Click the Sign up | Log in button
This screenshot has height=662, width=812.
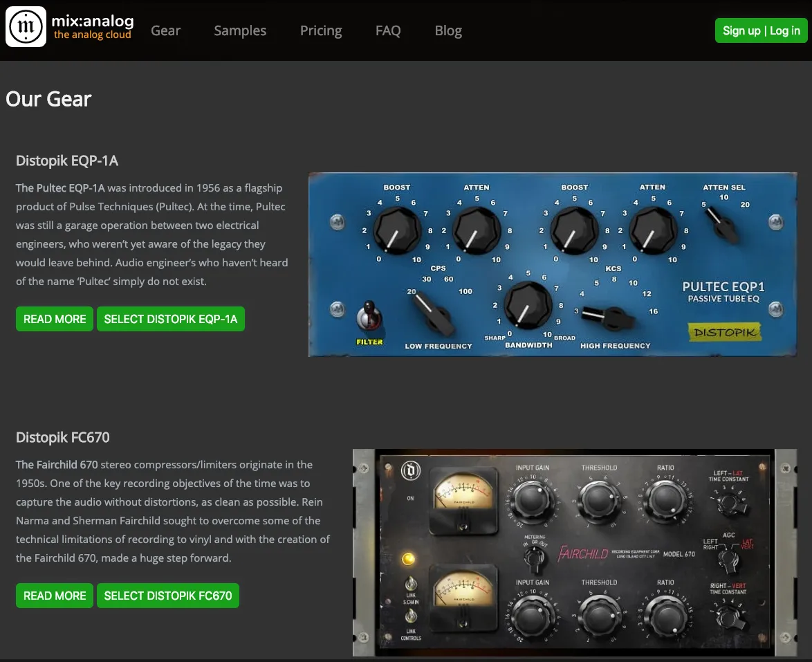762,30
